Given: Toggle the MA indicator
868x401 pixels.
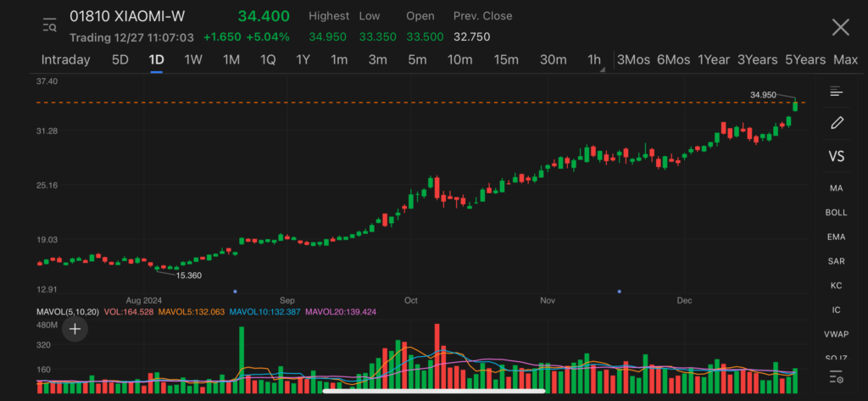Looking at the screenshot, I should click(836, 187).
